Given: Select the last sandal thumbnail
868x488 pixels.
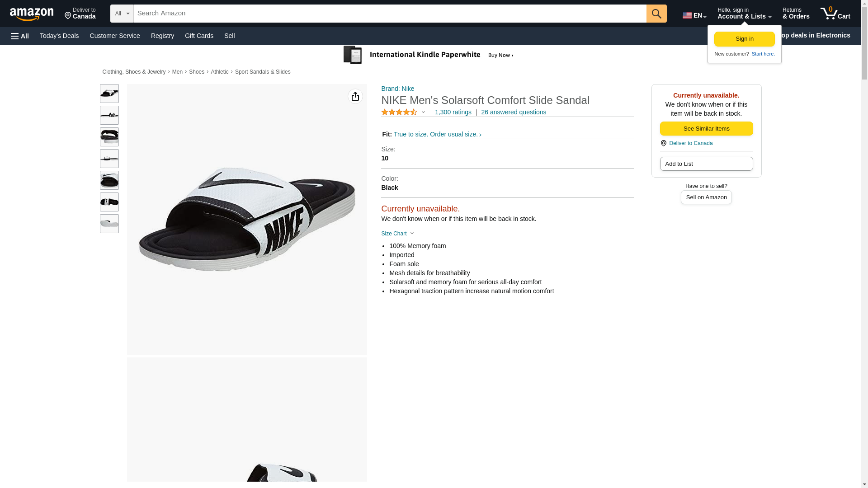Looking at the screenshot, I should click(x=109, y=224).
